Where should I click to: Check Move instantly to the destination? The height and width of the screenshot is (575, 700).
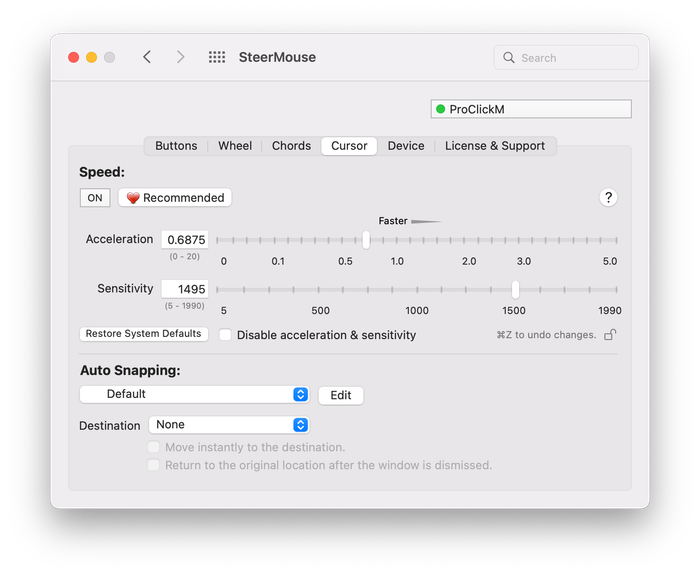154,447
